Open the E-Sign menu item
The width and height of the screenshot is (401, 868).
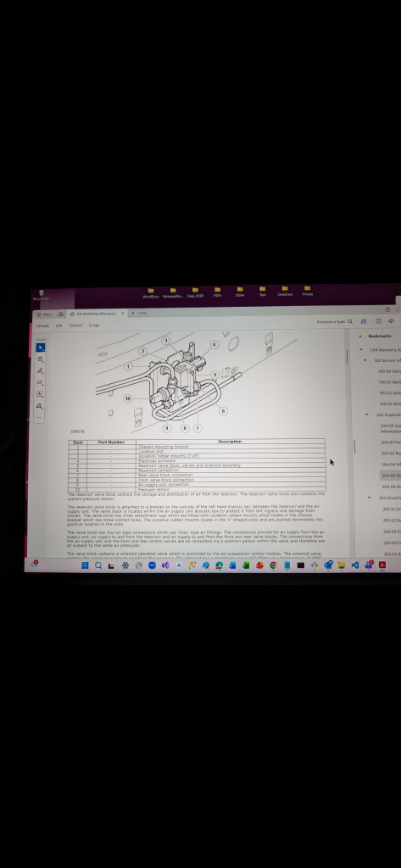point(95,325)
